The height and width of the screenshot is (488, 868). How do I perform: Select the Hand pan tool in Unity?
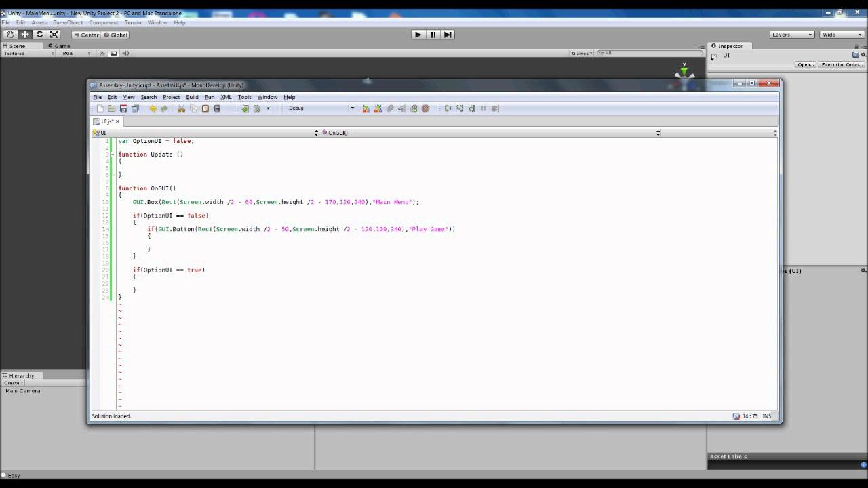pyautogui.click(x=10, y=34)
